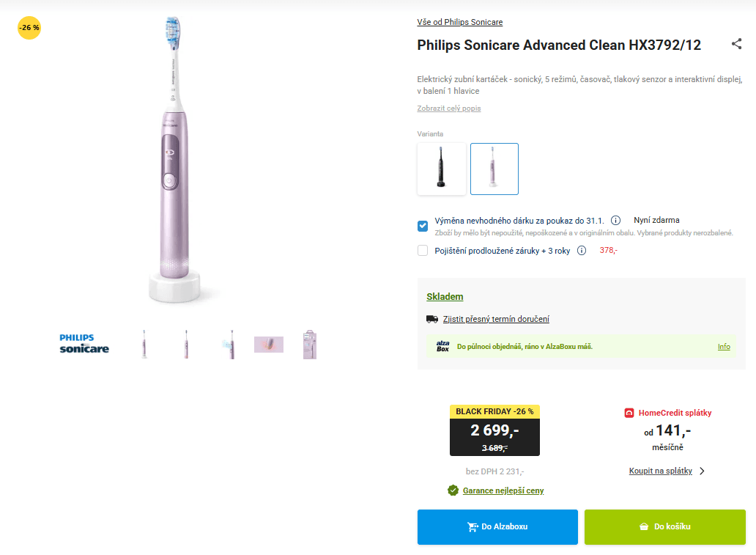Click the -26% discount badge in the corner
The width and height of the screenshot is (756, 555).
point(29,28)
